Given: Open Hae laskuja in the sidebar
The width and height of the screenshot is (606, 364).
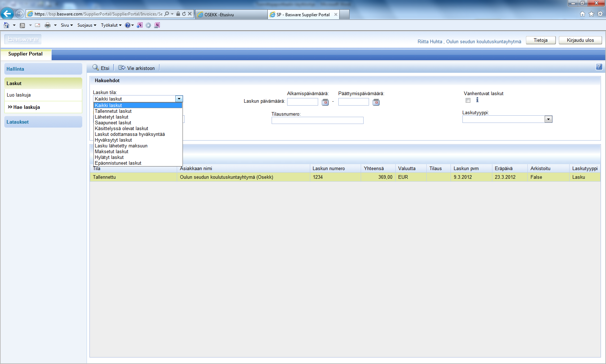Looking at the screenshot, I should coord(43,107).
